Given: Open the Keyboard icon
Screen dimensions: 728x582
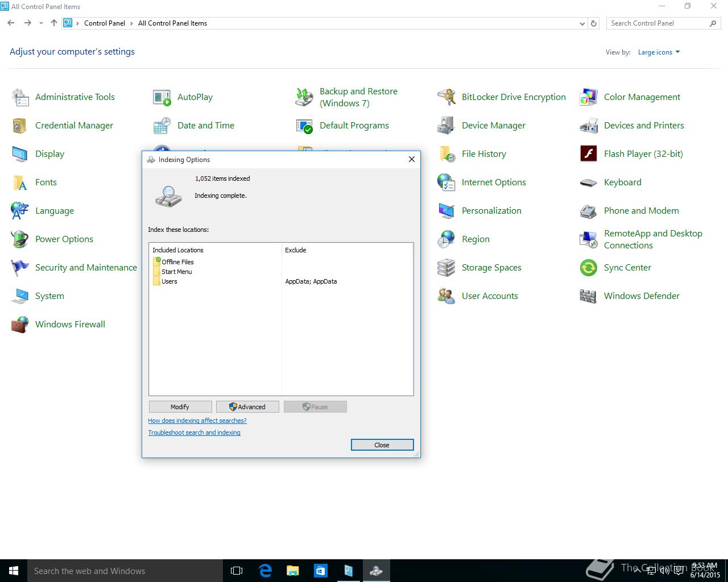Looking at the screenshot, I should tap(589, 182).
